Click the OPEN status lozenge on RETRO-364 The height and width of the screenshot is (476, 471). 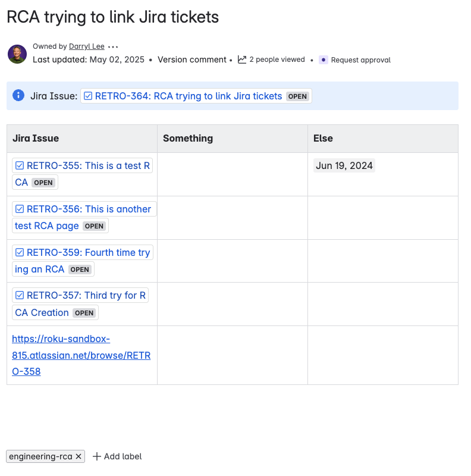point(297,96)
